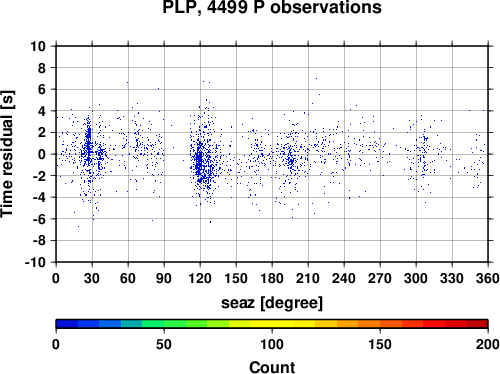This screenshot has height=374, width=500.
Task: Click the dense point cluster near seaz 28
Action: click(89, 143)
